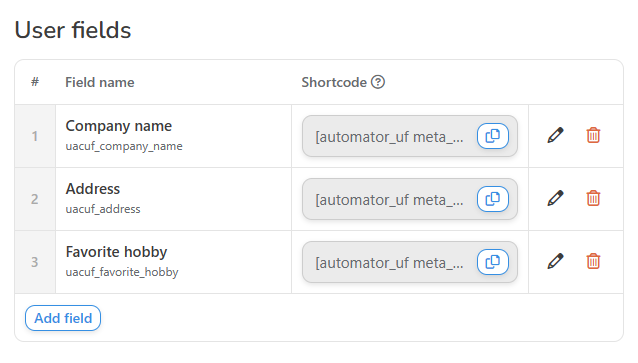Edit the Company name field
638x363 pixels.
click(x=555, y=135)
